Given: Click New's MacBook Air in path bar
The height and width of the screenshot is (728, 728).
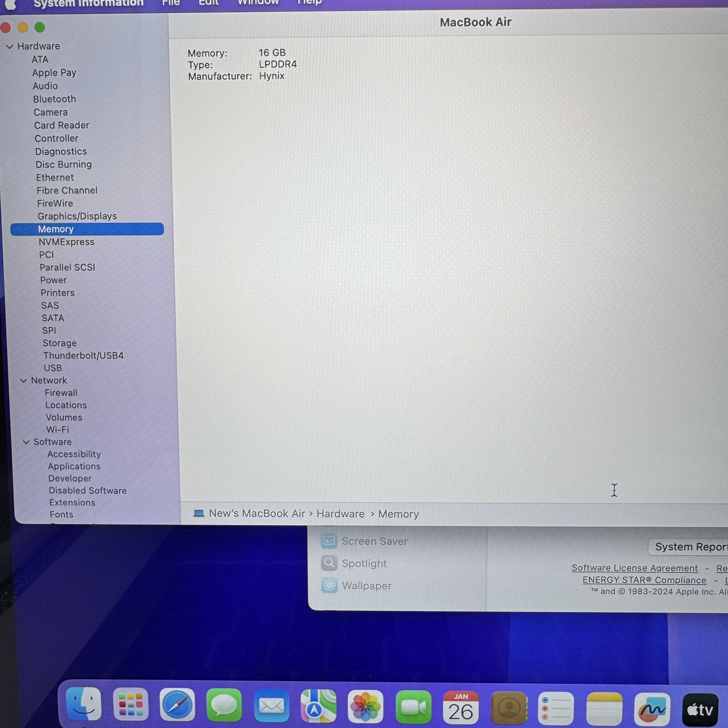Looking at the screenshot, I should tap(257, 513).
